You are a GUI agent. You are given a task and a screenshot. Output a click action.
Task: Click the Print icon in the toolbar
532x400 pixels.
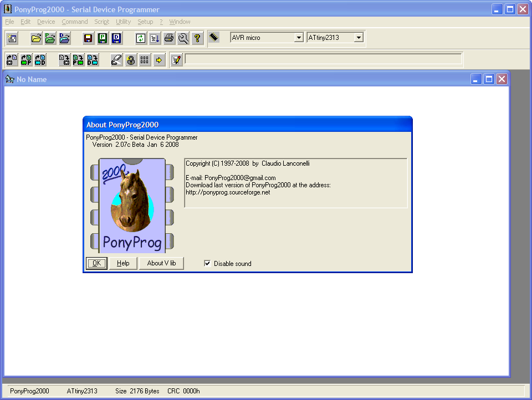[169, 38]
